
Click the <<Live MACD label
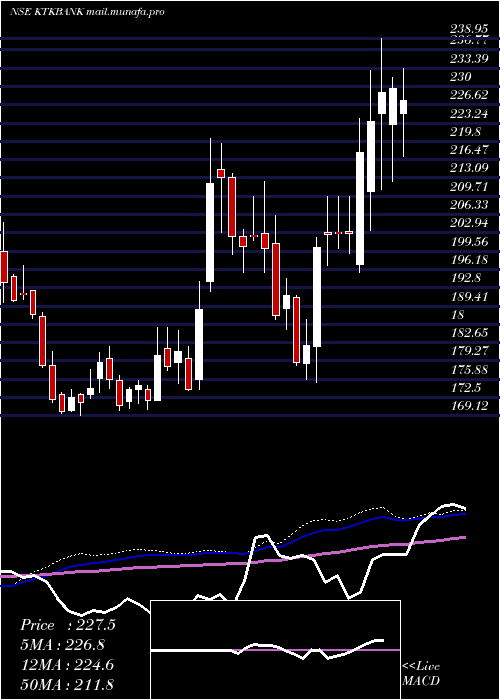pos(421,674)
